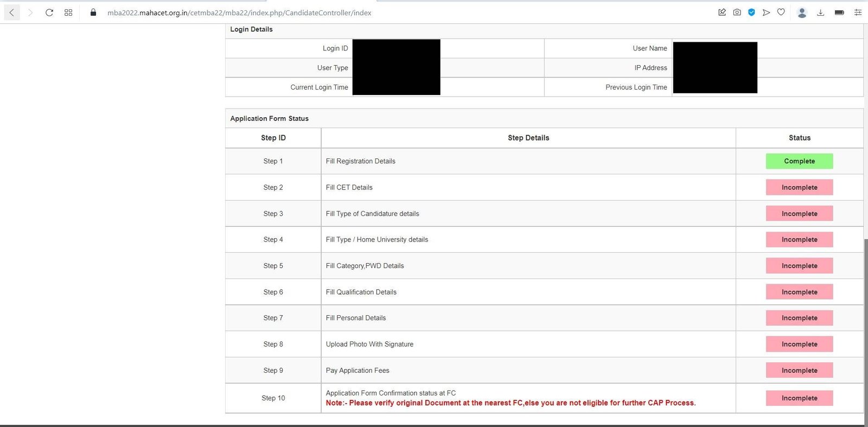
Task: Click the 'Step 10' cell
Action: point(273,398)
